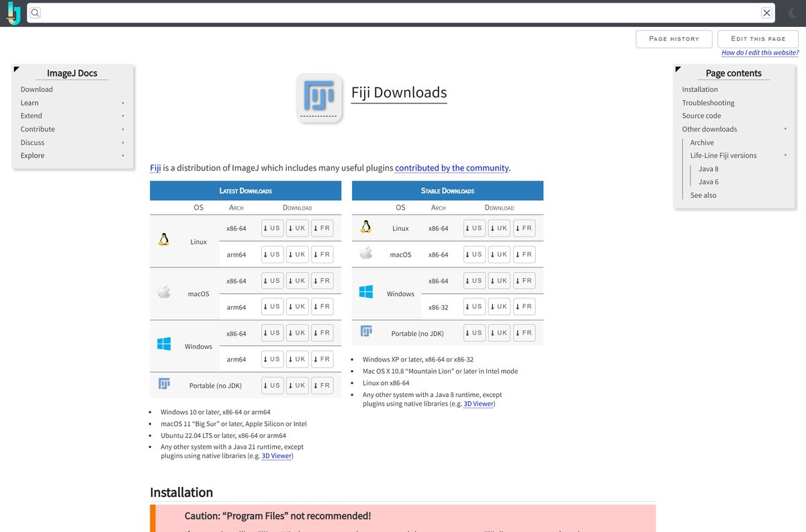Open Learn in ImageJ Docs menu
This screenshot has height=532, width=806.
pyautogui.click(x=30, y=103)
